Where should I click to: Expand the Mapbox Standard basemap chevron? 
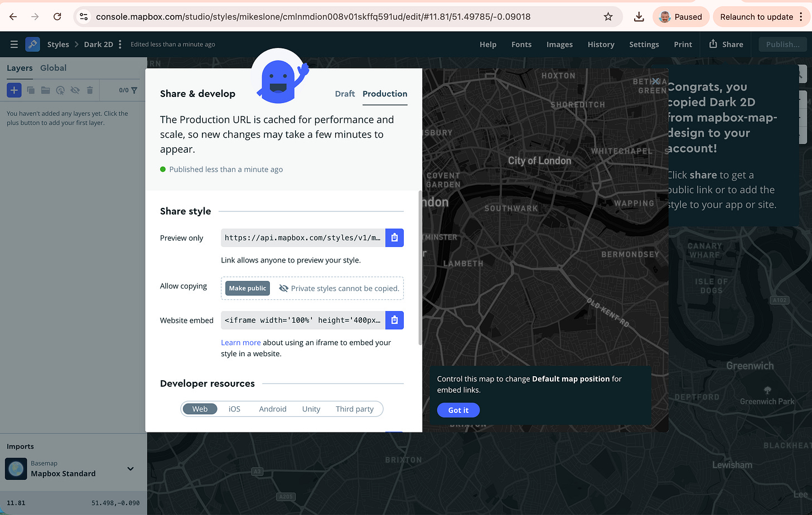tap(130, 469)
